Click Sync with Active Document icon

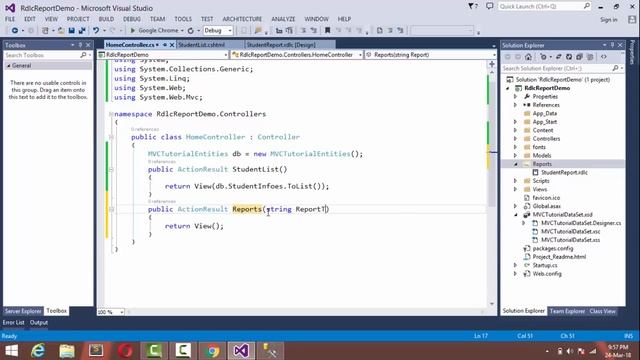(558, 57)
